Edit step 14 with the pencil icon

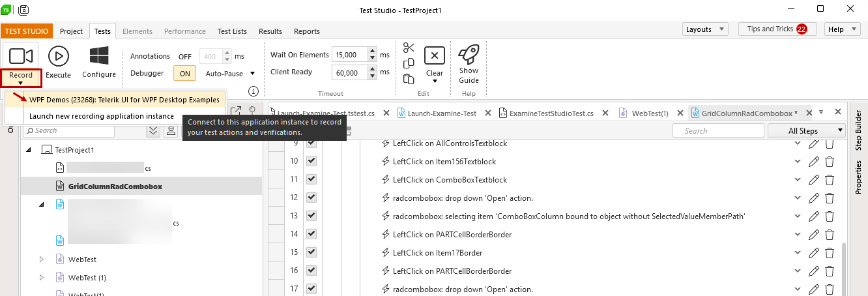coord(813,235)
